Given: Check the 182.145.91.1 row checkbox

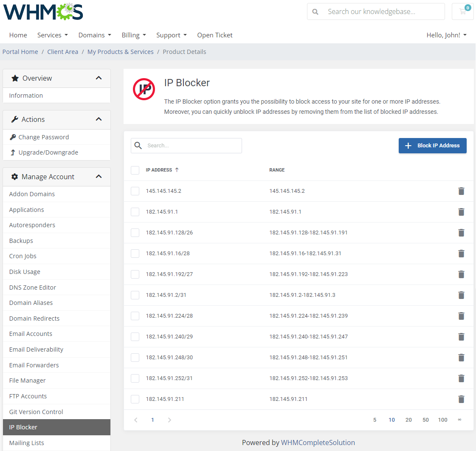Looking at the screenshot, I should pyautogui.click(x=135, y=211).
